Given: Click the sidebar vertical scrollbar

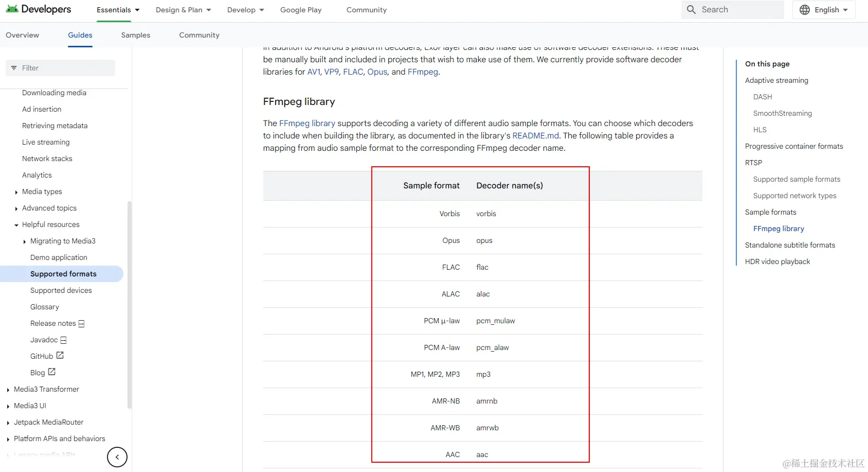Looking at the screenshot, I should pyautogui.click(x=130, y=305).
